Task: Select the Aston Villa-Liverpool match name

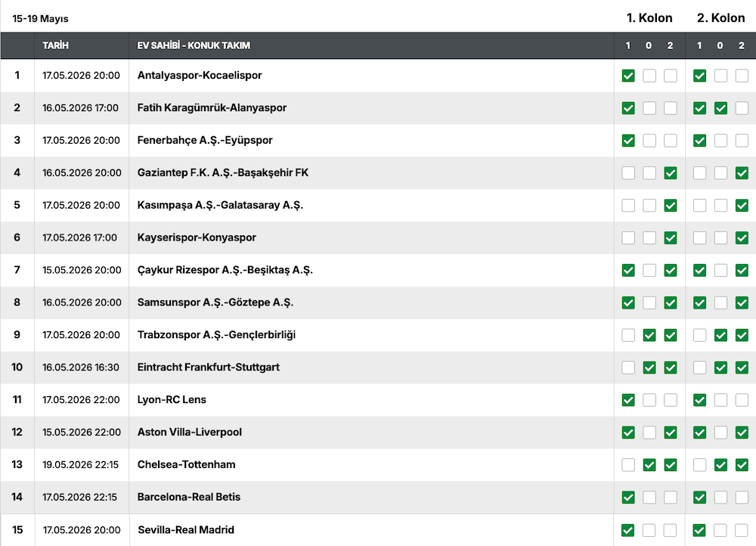Action: tap(190, 432)
